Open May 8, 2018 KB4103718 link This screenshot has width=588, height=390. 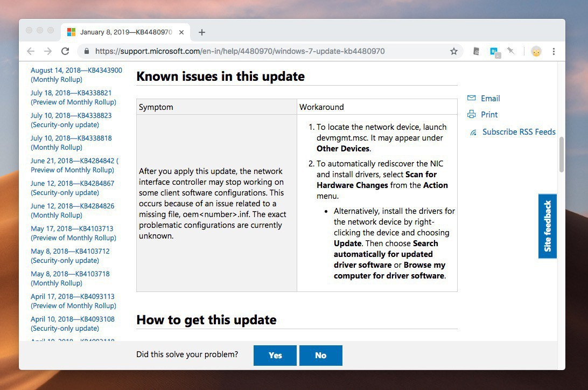pos(70,278)
